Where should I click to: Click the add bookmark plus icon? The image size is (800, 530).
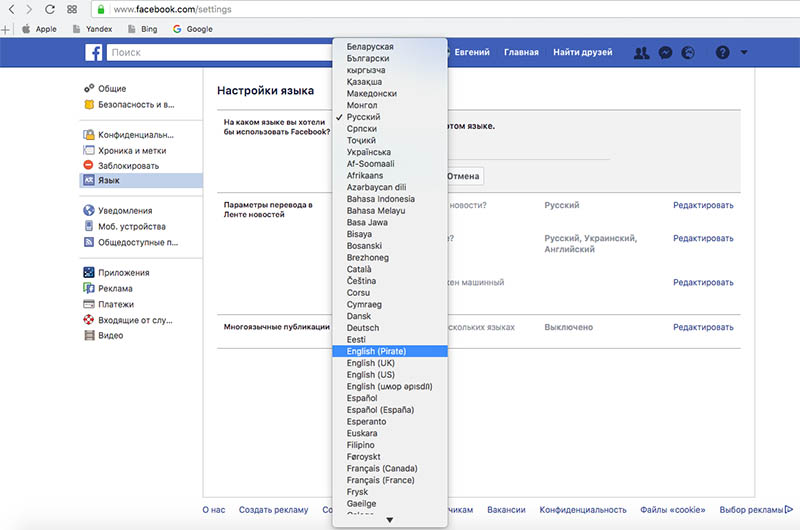tap(5, 30)
